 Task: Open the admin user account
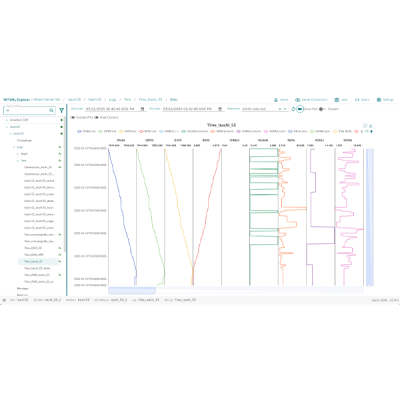point(281,100)
